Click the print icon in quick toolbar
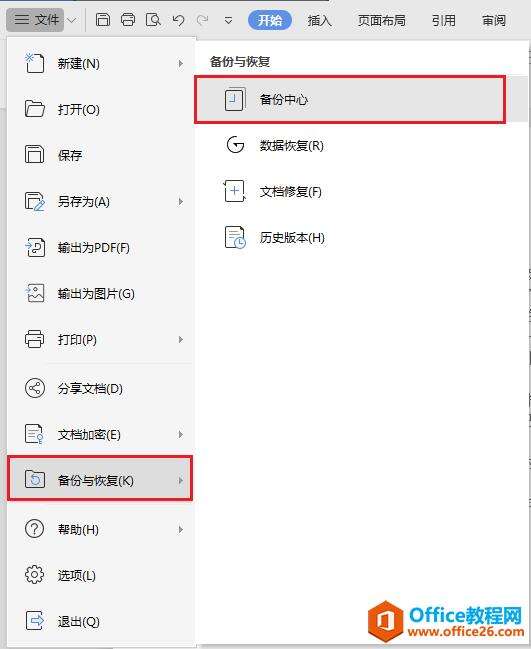 (128, 19)
